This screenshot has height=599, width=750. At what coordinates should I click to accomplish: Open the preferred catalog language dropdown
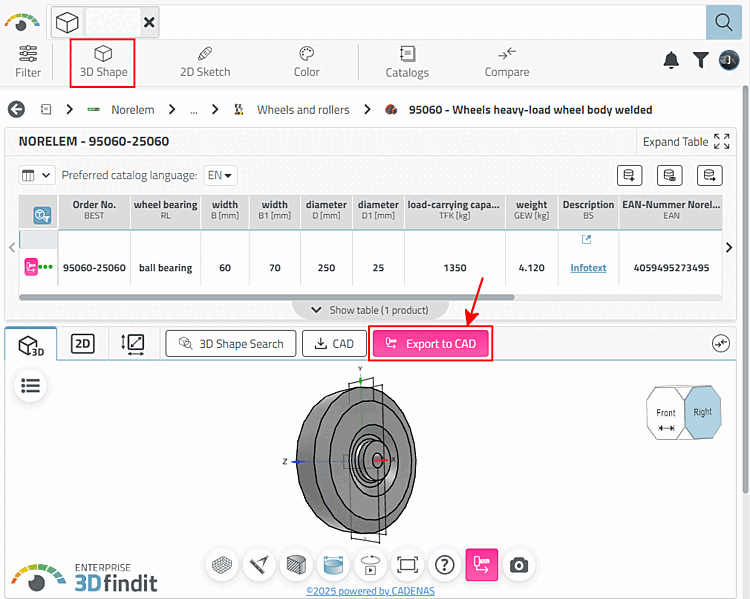(x=220, y=175)
